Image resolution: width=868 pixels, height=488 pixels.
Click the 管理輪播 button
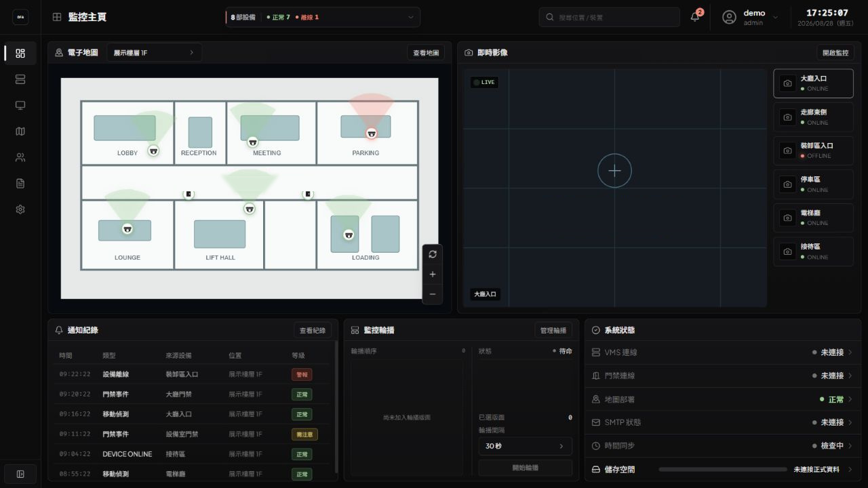(x=553, y=330)
